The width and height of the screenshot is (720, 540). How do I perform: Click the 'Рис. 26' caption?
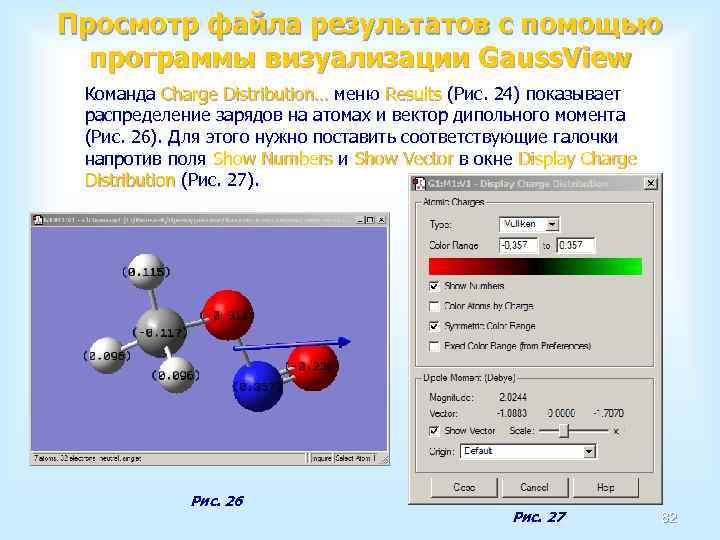pyautogui.click(x=217, y=501)
